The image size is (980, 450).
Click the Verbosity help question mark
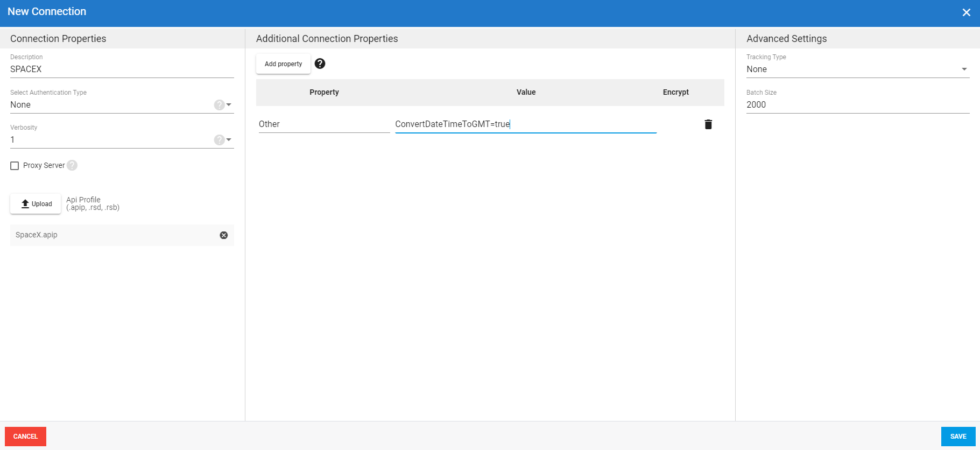pyautogui.click(x=219, y=140)
